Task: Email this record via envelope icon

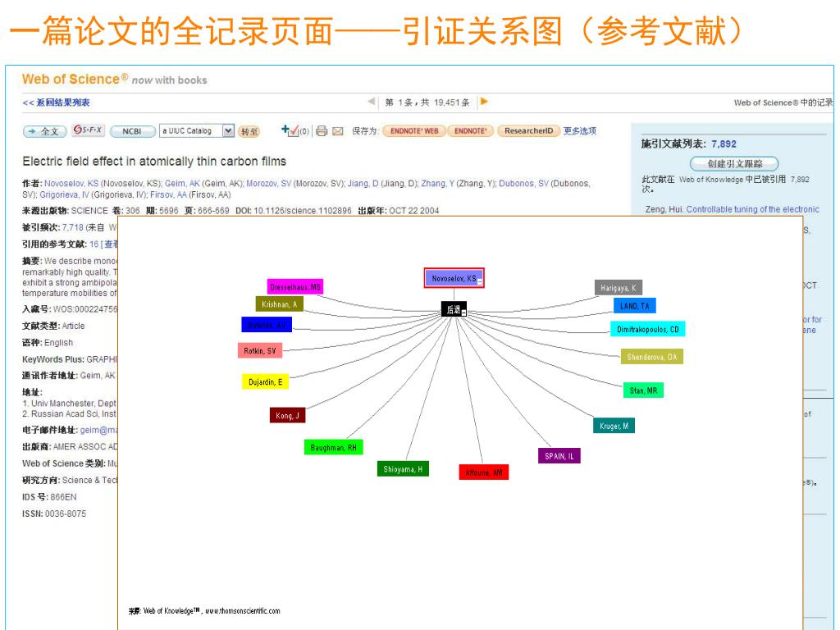Action: [337, 131]
